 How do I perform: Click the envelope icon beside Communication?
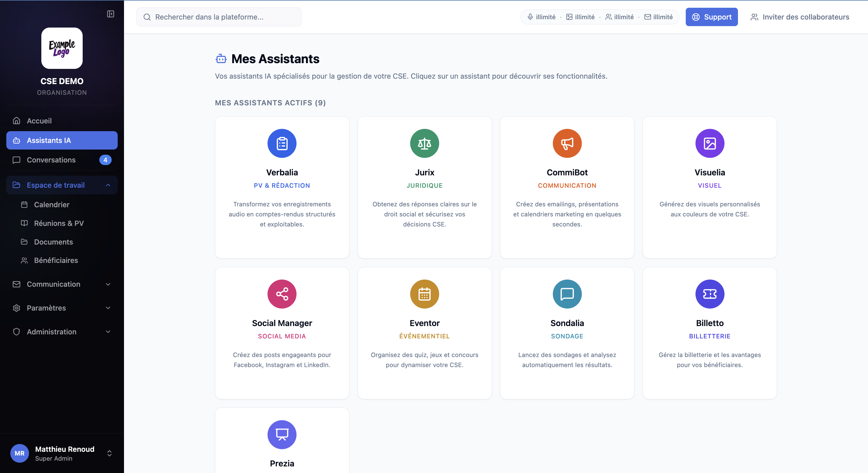tap(17, 284)
